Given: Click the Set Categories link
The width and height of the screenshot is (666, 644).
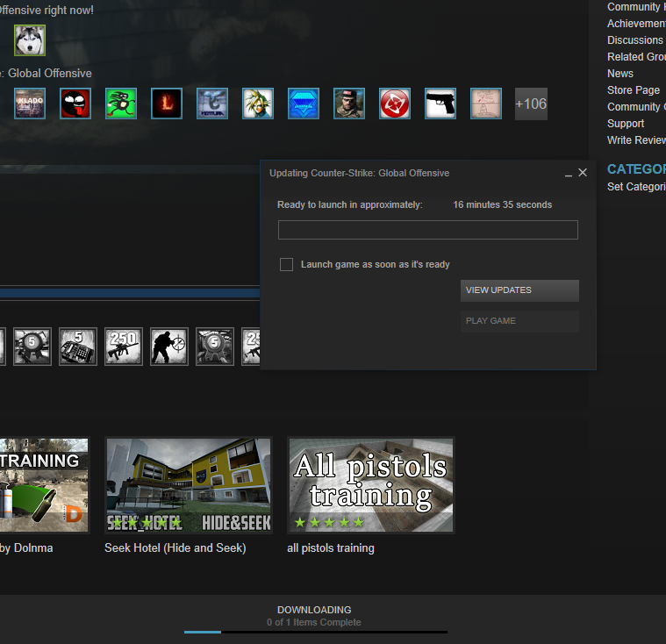Looking at the screenshot, I should (636, 187).
